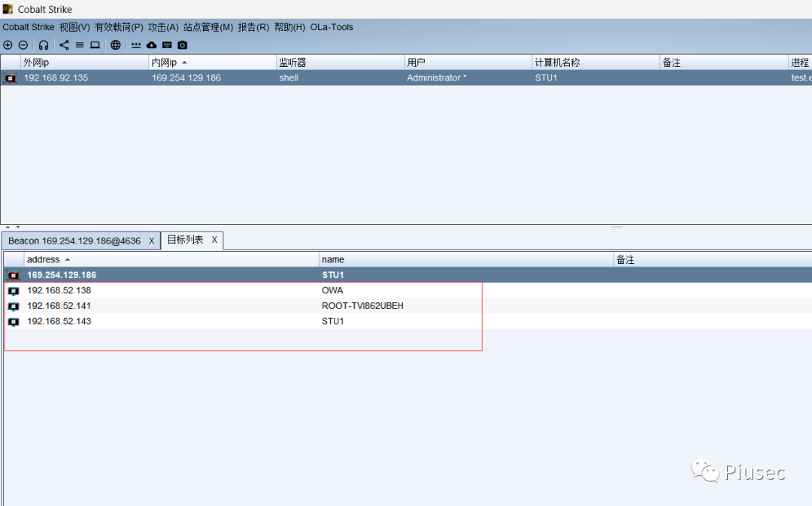Sort targets by 备注 column header
The height and width of the screenshot is (506, 812).
(x=713, y=259)
